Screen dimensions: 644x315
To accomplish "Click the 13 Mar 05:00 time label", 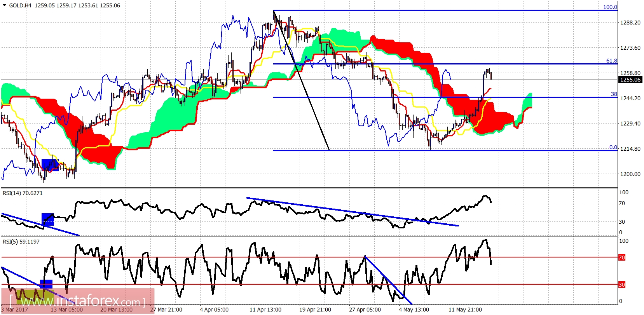I will click(66, 310).
